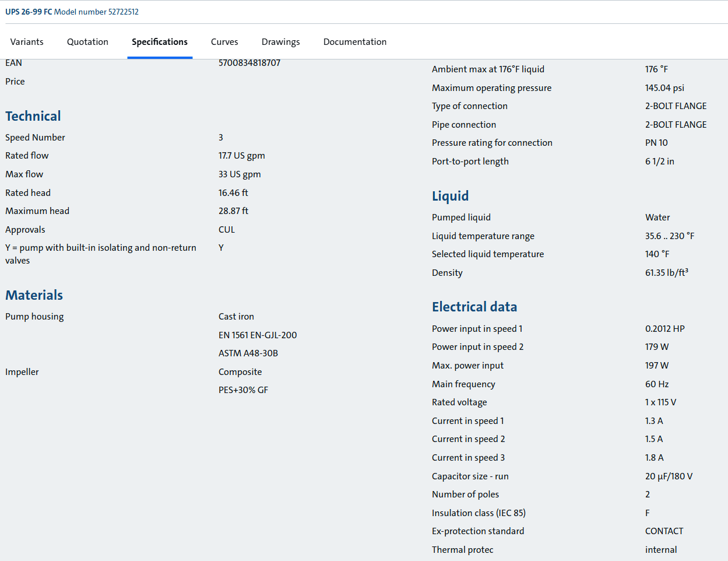Click the Liquid section heading
Screen dimensions: 728x561
(x=451, y=196)
